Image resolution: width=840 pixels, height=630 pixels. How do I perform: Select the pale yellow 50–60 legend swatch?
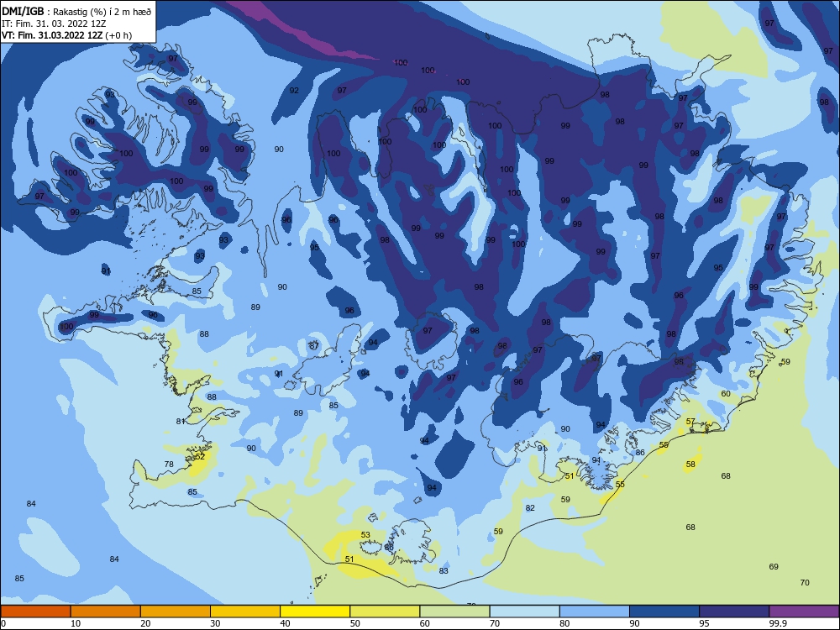tap(385, 612)
